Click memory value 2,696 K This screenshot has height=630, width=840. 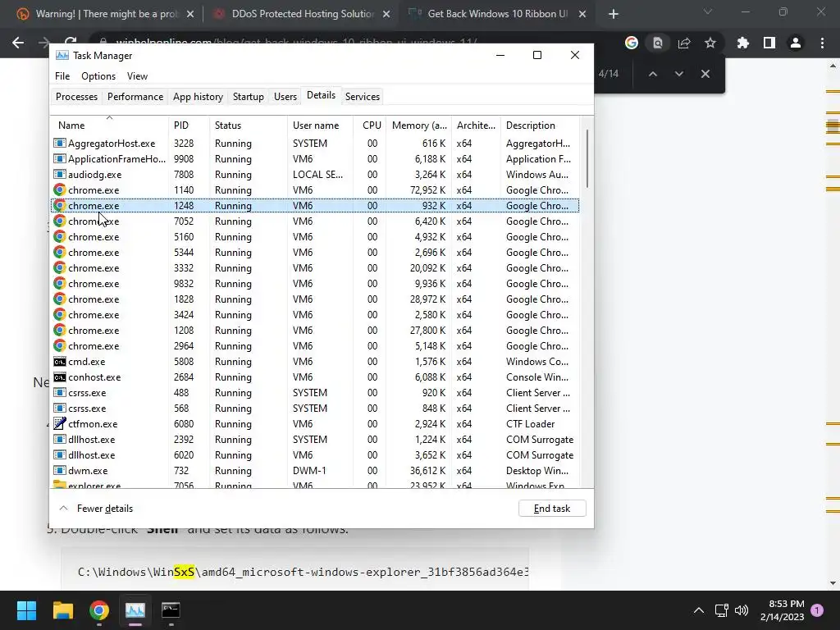point(430,253)
